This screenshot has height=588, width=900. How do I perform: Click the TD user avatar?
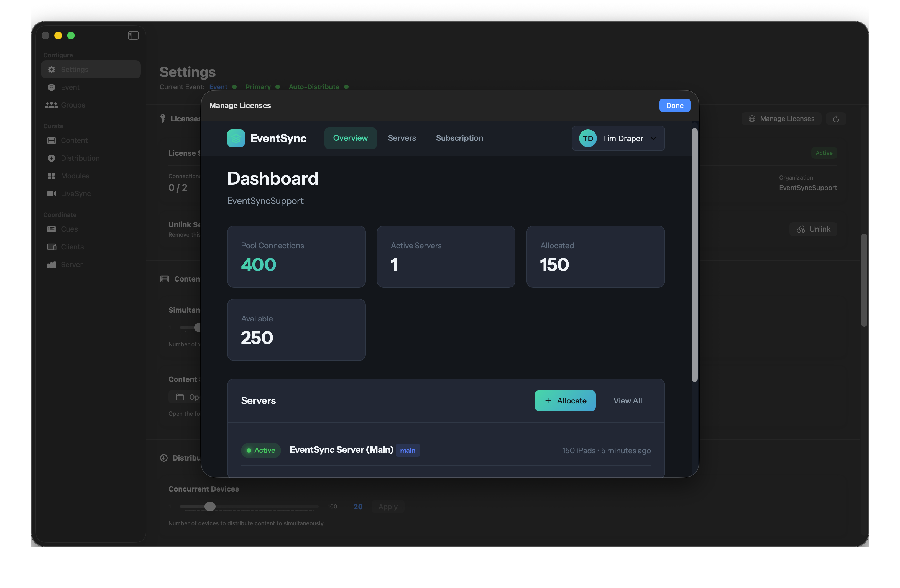click(x=588, y=139)
